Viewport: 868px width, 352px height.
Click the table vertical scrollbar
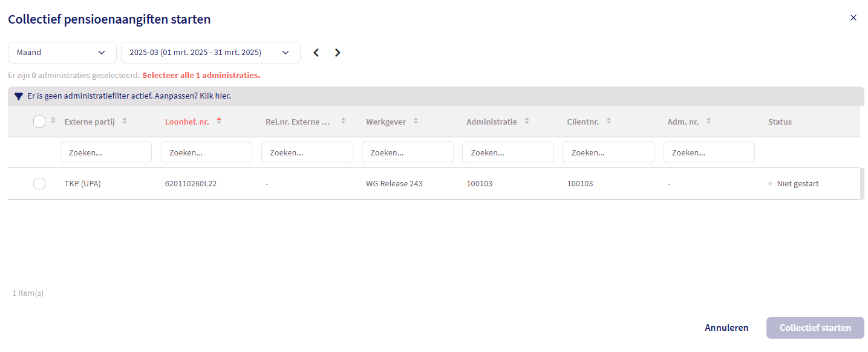click(862, 184)
